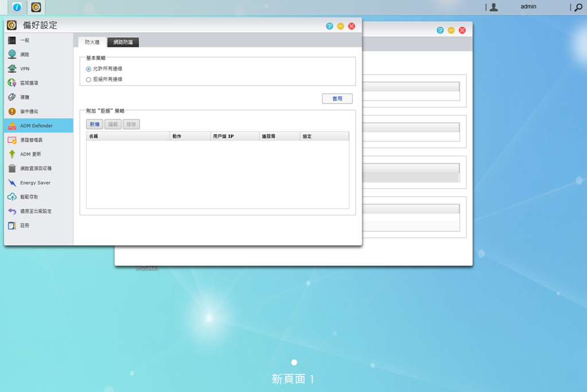This screenshot has height=392, width=587.
Task: Click the 新頁面 1 page label
Action: 293,379
